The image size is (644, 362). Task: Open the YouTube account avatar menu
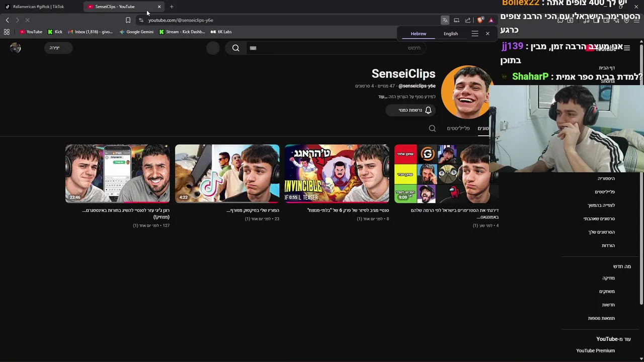click(16, 48)
